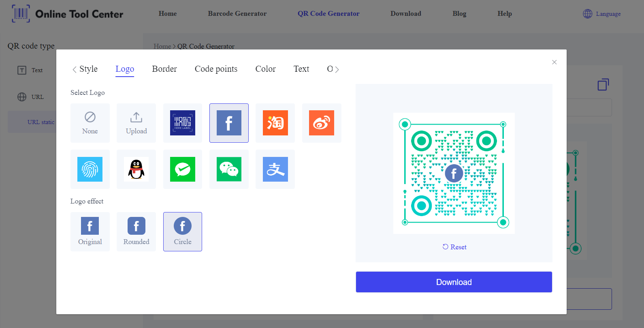
Task: Switch to the Border tab
Action: (164, 69)
